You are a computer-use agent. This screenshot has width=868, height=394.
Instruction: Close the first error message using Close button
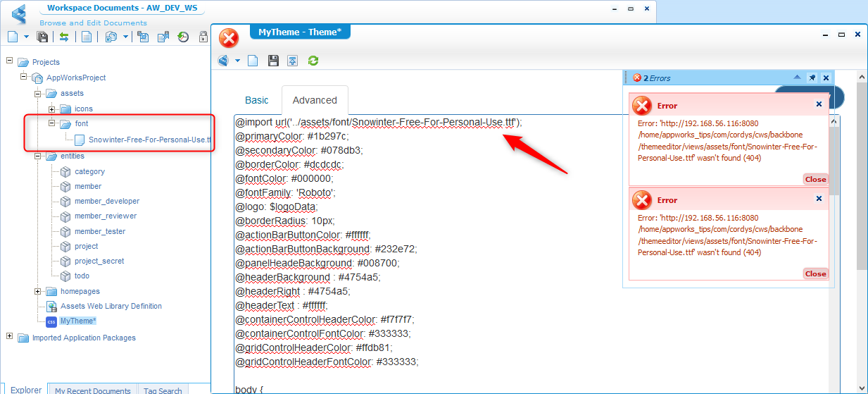pyautogui.click(x=815, y=179)
